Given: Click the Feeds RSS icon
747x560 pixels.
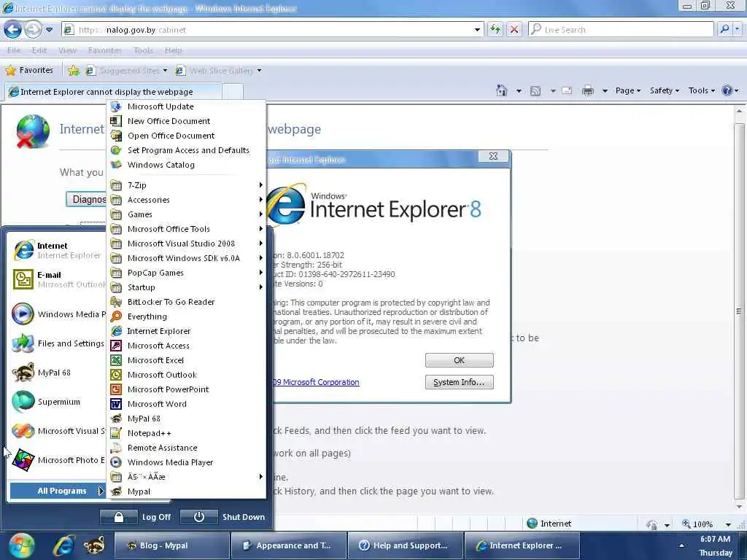Looking at the screenshot, I should (535, 90).
